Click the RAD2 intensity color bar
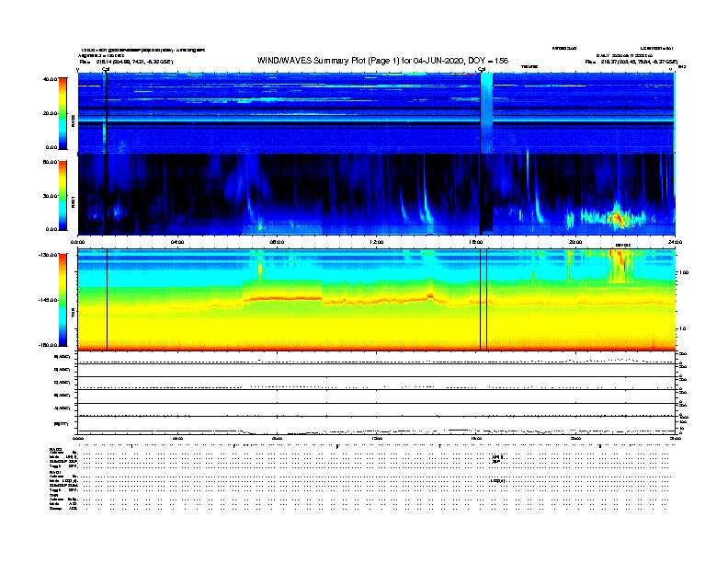Image resolution: width=728 pixels, height=563 pixels. pos(63,113)
